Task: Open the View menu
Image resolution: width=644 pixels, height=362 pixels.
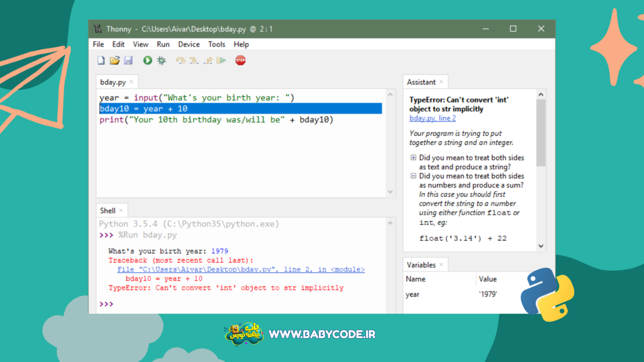Action: pyautogui.click(x=140, y=45)
